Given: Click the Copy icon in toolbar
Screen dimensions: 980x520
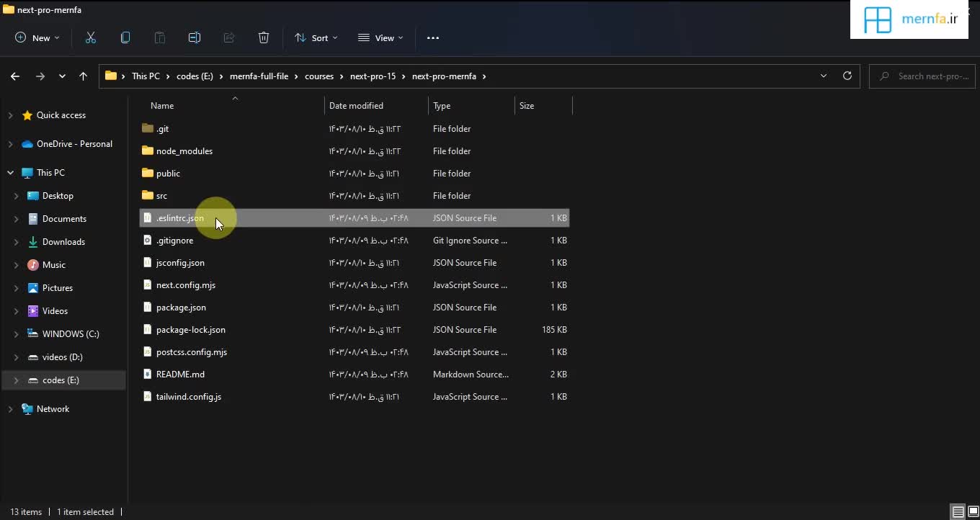Looking at the screenshot, I should 125,38.
